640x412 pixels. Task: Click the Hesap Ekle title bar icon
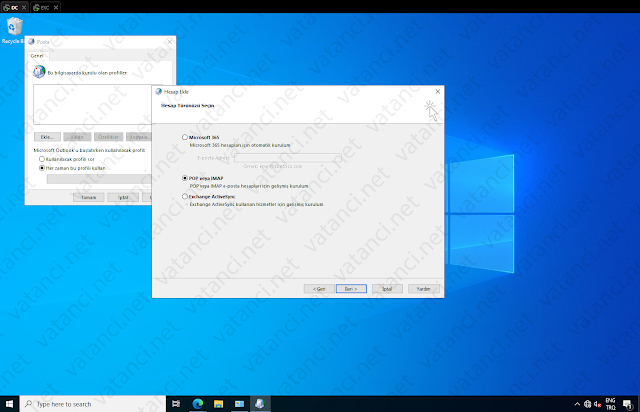tap(159, 91)
